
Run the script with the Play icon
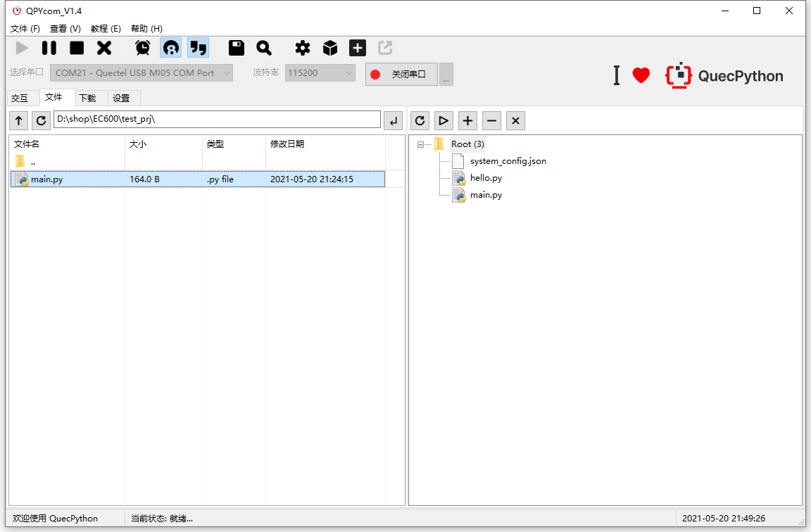pyautogui.click(x=22, y=48)
